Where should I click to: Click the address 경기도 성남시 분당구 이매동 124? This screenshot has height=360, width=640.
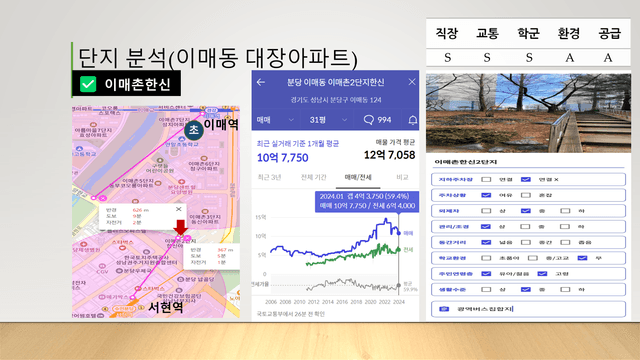[x=336, y=100]
